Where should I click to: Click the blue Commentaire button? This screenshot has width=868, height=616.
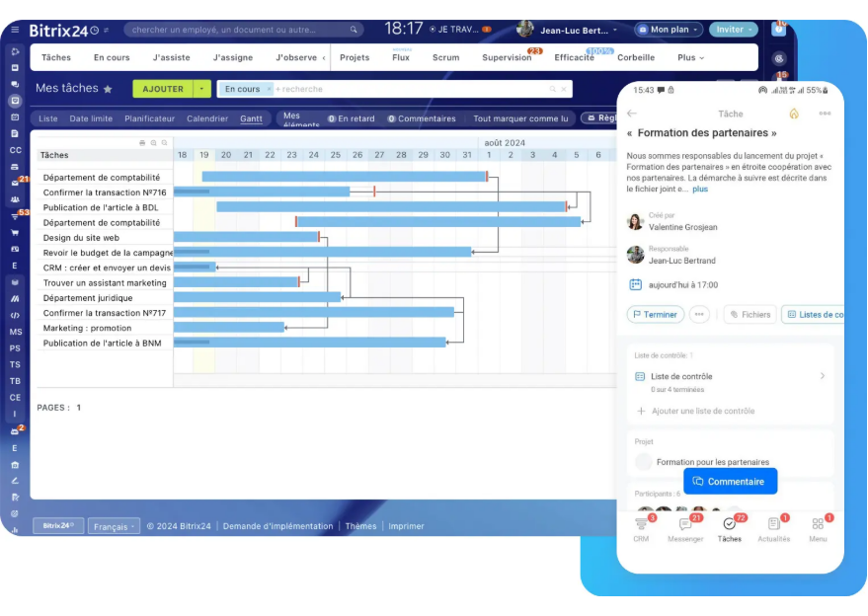click(x=730, y=481)
